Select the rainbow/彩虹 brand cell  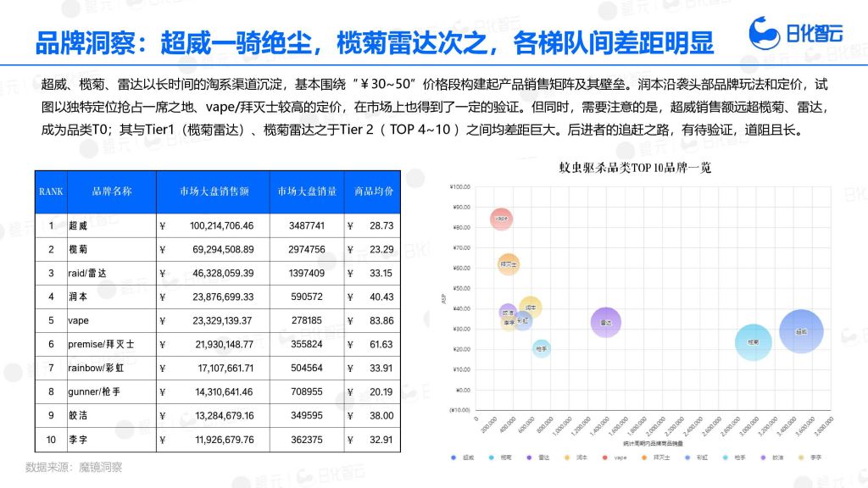pyautogui.click(x=111, y=368)
